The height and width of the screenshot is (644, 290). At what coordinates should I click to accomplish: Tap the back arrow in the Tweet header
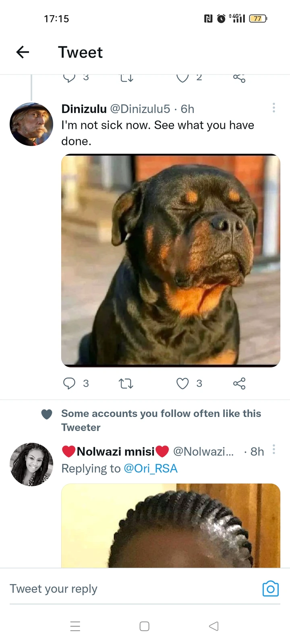click(23, 52)
